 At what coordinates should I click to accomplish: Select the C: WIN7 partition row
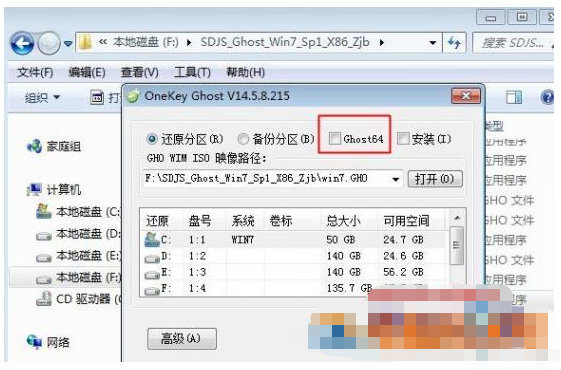pyautogui.click(x=294, y=239)
